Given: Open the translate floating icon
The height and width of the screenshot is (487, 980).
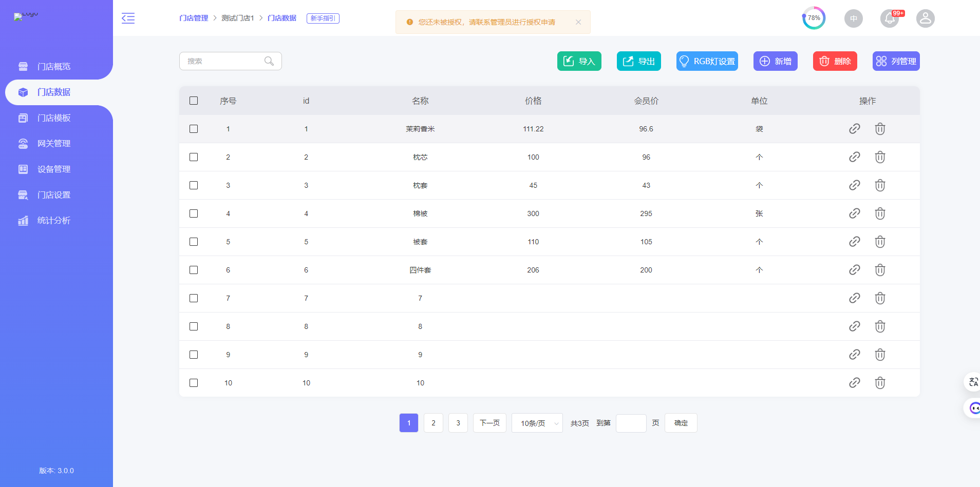Looking at the screenshot, I should coord(973,382).
